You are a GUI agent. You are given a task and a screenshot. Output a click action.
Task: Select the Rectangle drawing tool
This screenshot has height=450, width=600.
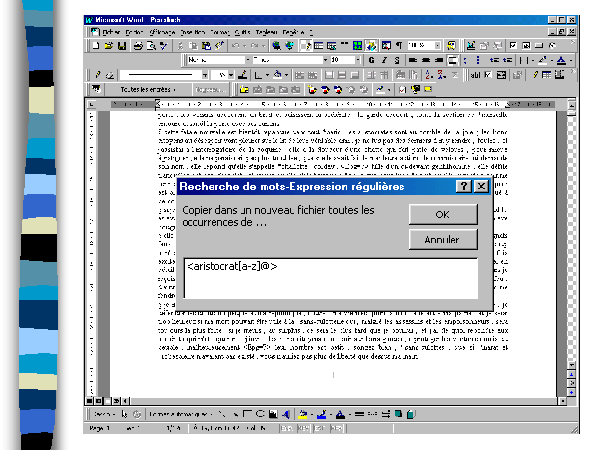(x=247, y=414)
